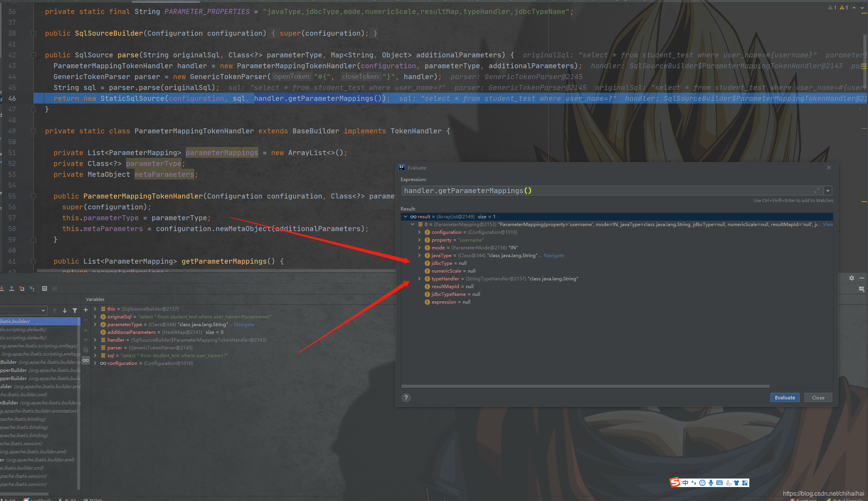The image size is (868, 501).
Task: Open the TODO tool window tab
Action: (93, 499)
